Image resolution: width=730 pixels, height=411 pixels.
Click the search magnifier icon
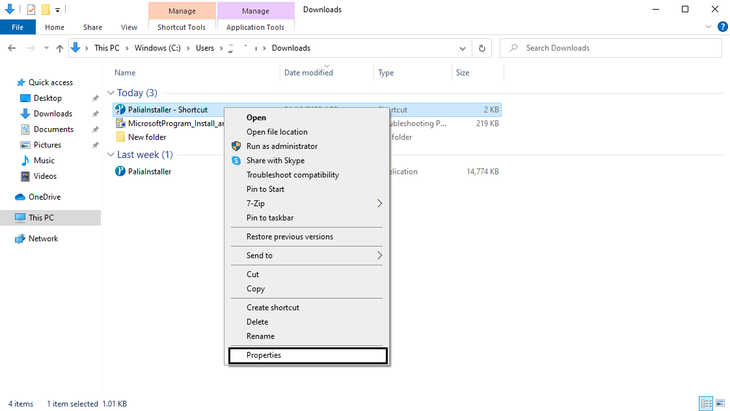[514, 48]
